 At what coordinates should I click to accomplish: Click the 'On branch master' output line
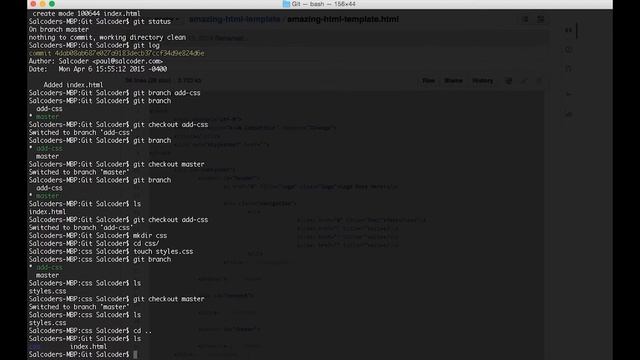pyautogui.click(x=58, y=29)
